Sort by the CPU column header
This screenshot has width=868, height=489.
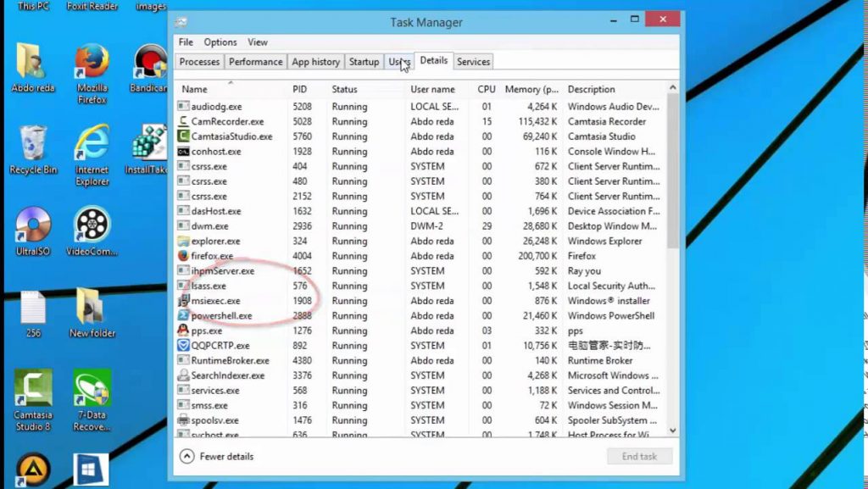click(486, 88)
